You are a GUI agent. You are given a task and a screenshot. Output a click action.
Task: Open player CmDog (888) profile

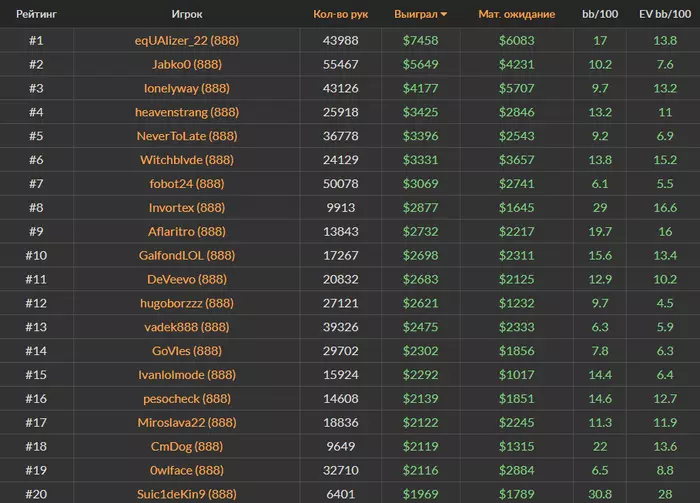(187, 447)
